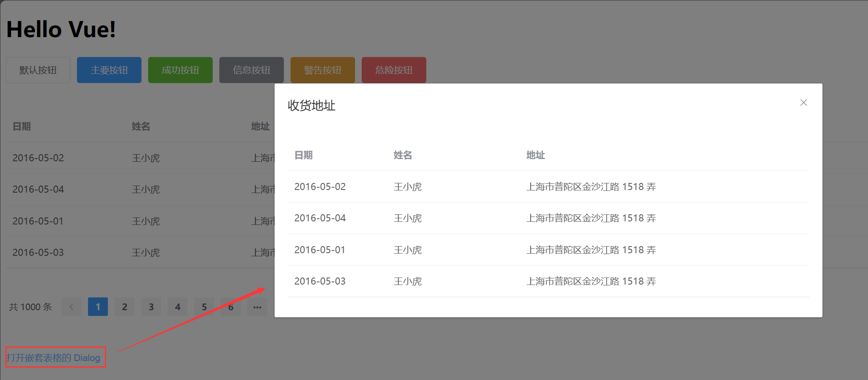Click 王小虎 in background 2016-05-01 row
The height and width of the screenshot is (380, 868).
pos(145,221)
